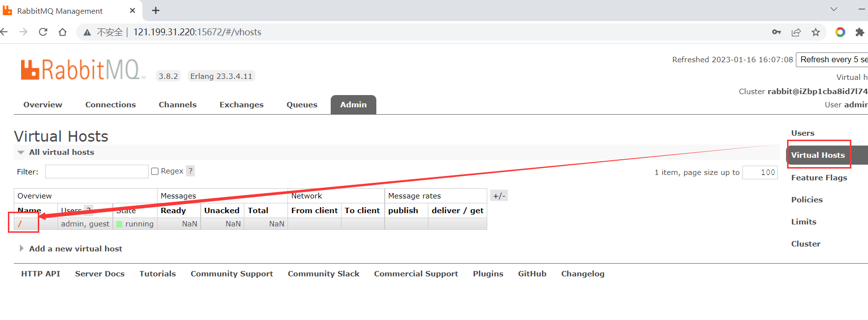Viewport: 868px width, 320px height.
Task: Toggle the Regex checkbox
Action: point(155,171)
